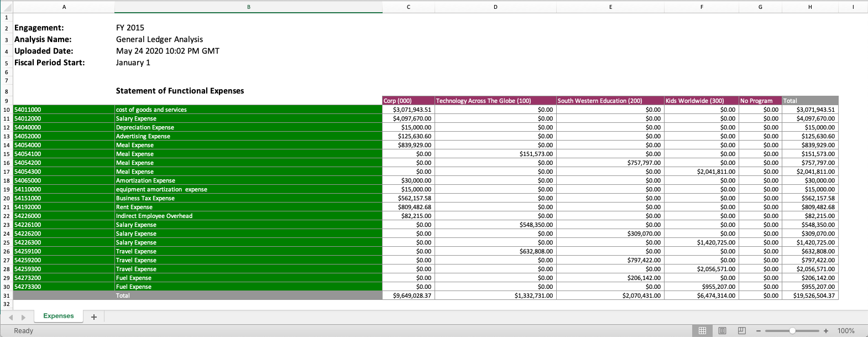Viewport: 868px width, 337px height.
Task: Click the $4,097,670.00 Corp value
Action: click(409, 118)
